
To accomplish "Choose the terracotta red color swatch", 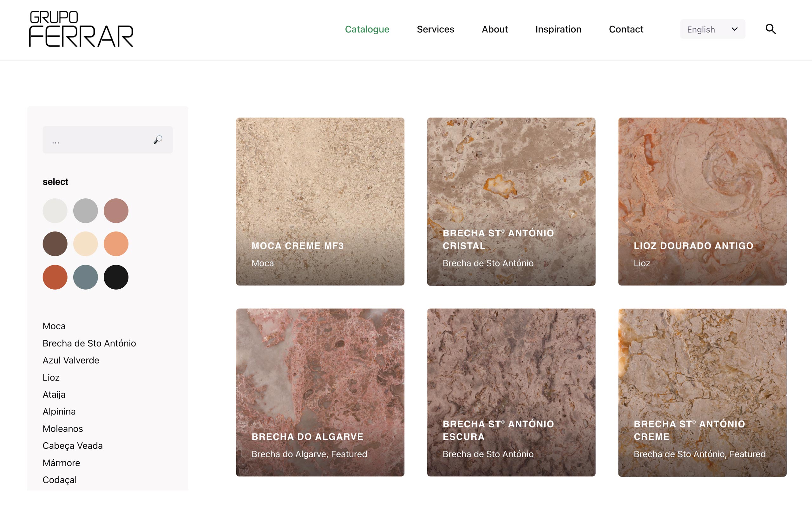I will click(55, 277).
